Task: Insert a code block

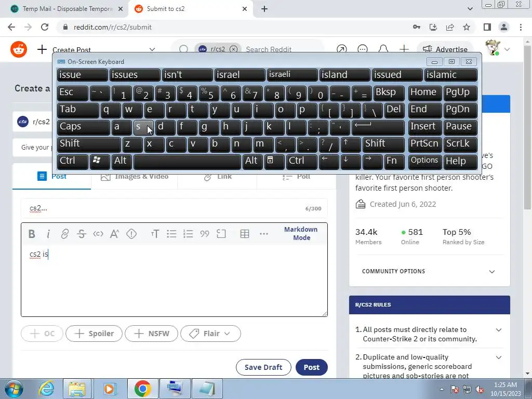Action: tap(221, 234)
